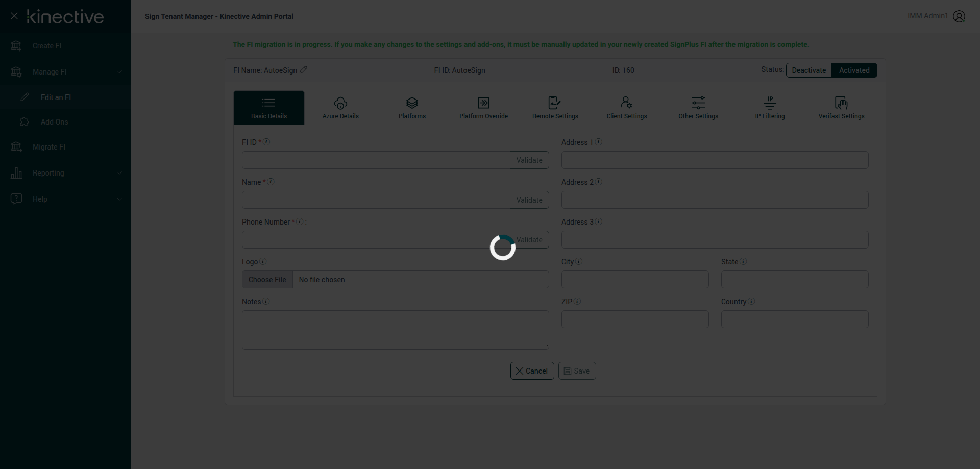Click the Address 1 info icon
The width and height of the screenshot is (980, 469).
[599, 142]
